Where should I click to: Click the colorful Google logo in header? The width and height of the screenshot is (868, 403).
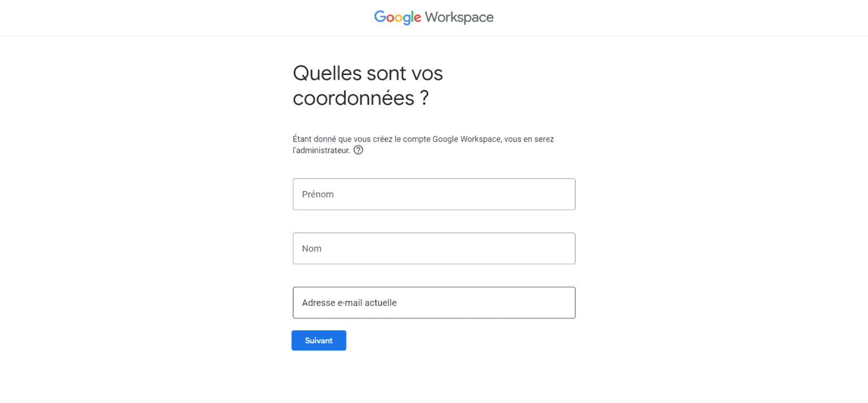(397, 17)
